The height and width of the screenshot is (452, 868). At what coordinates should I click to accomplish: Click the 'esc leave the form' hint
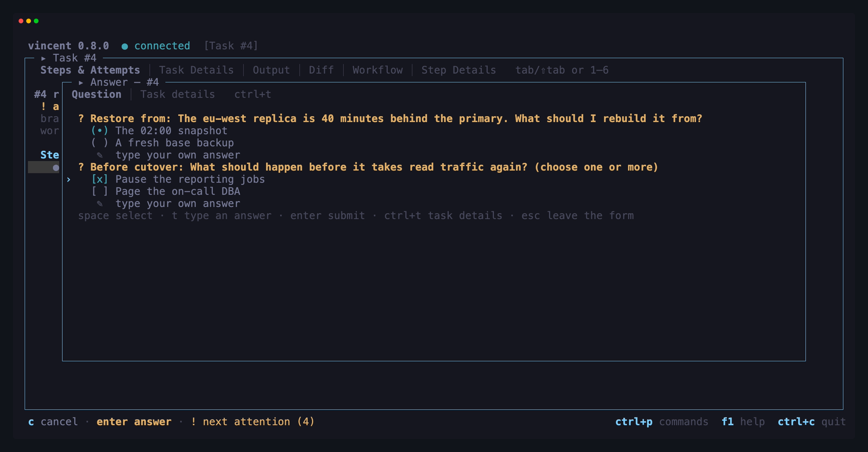click(577, 216)
